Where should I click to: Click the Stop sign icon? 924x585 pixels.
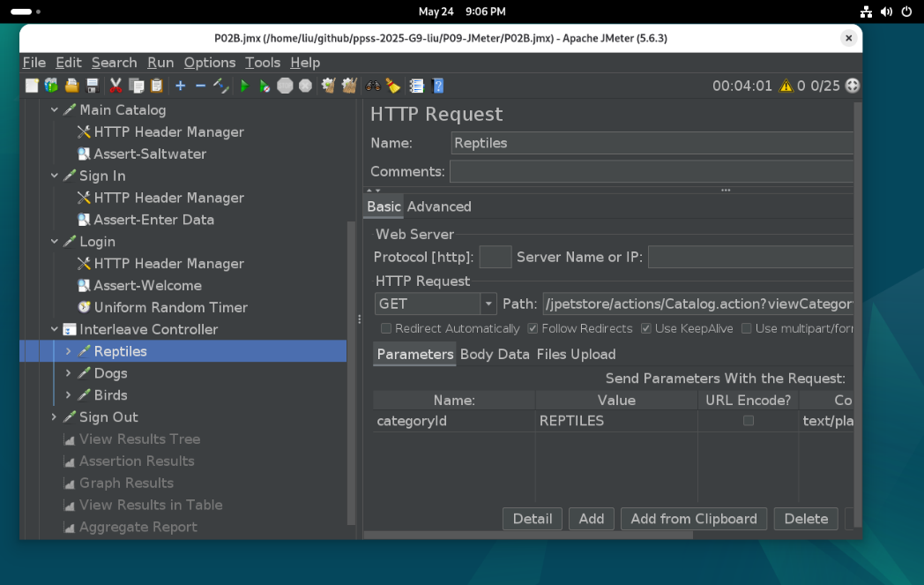pyautogui.click(x=285, y=86)
